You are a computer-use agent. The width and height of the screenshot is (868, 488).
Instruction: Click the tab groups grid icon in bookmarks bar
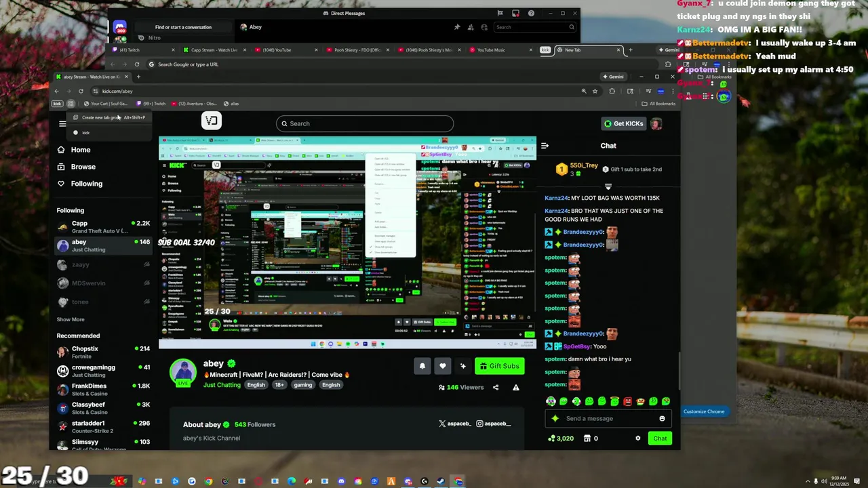[x=71, y=104]
